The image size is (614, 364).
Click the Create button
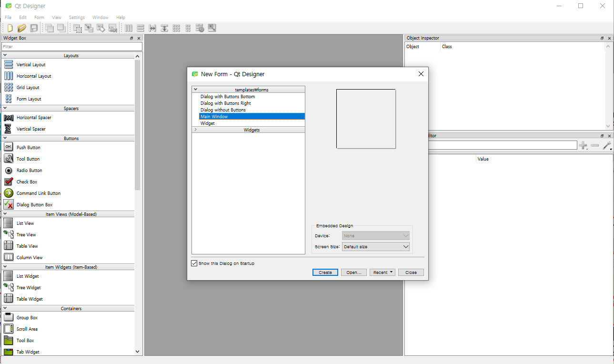point(325,273)
